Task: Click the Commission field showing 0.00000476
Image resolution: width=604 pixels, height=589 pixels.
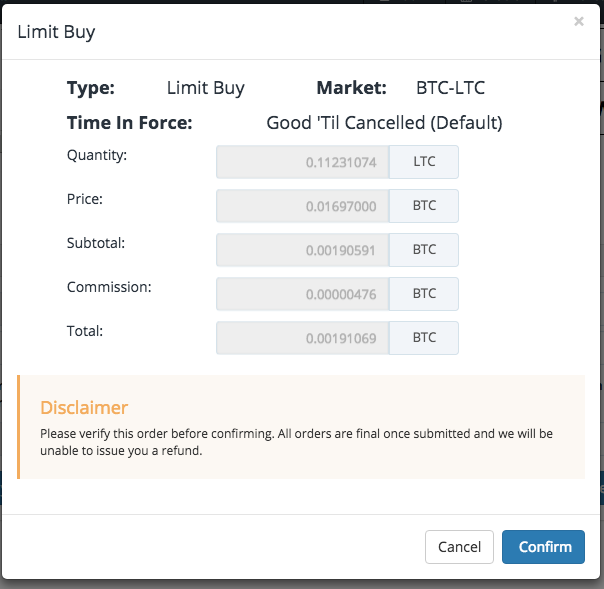Action: click(x=303, y=294)
